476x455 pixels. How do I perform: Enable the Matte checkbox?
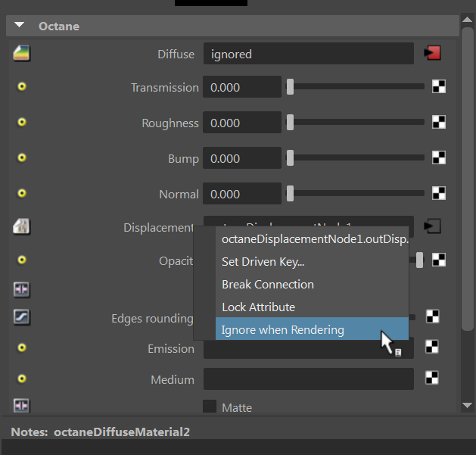(210, 407)
